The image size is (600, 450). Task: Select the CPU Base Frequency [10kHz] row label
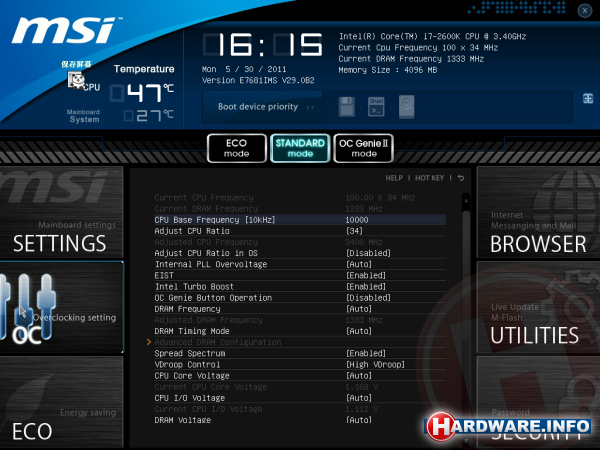coord(215,220)
